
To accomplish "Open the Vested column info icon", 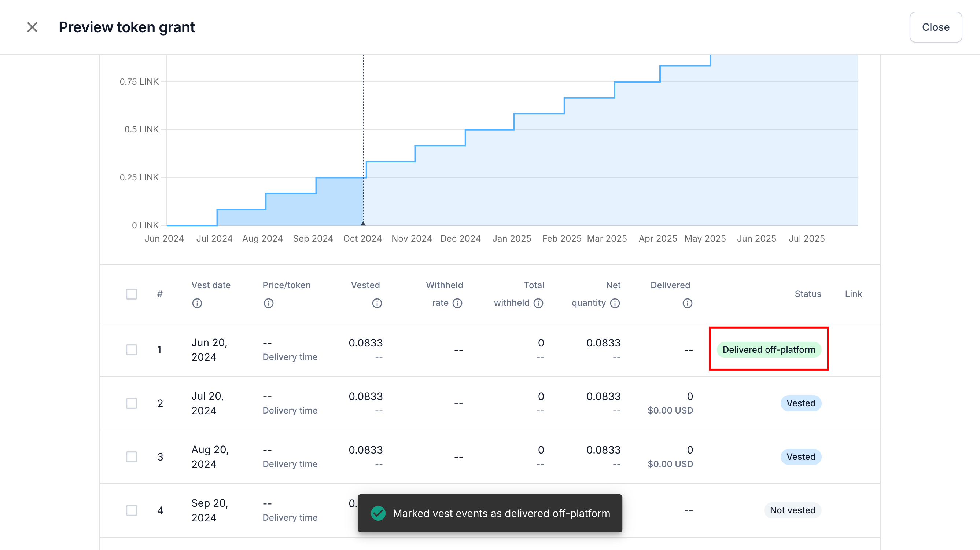I will (377, 303).
